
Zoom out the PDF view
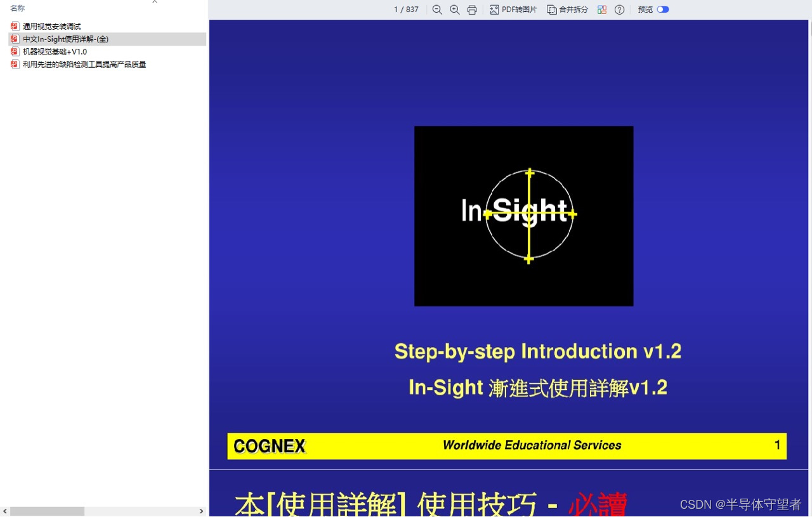437,10
